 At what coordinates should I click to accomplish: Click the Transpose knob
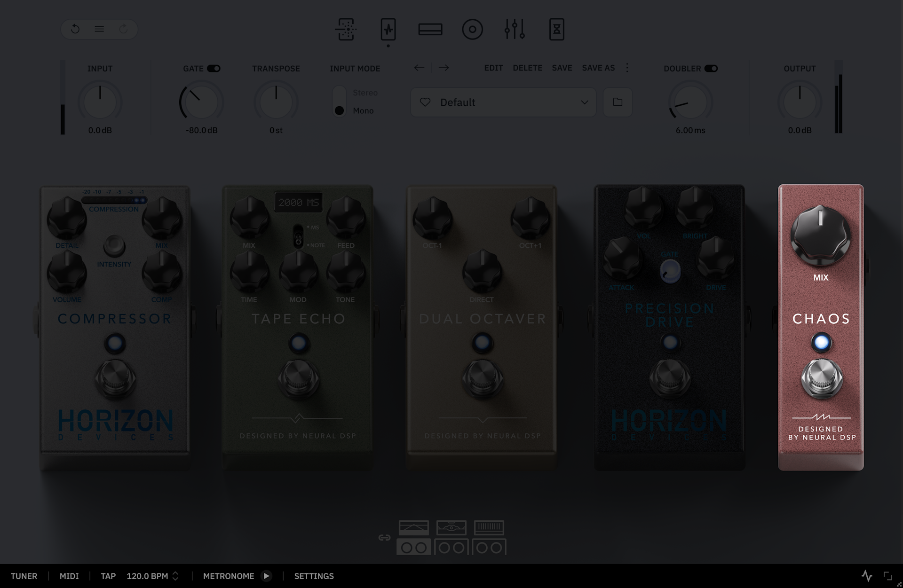[x=276, y=102]
